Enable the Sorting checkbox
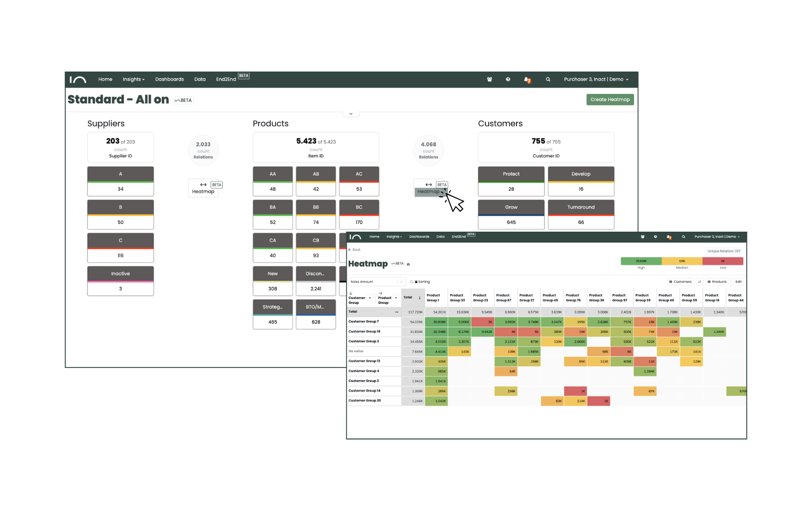Image resolution: width=812 pixels, height=511 pixels. (411, 282)
